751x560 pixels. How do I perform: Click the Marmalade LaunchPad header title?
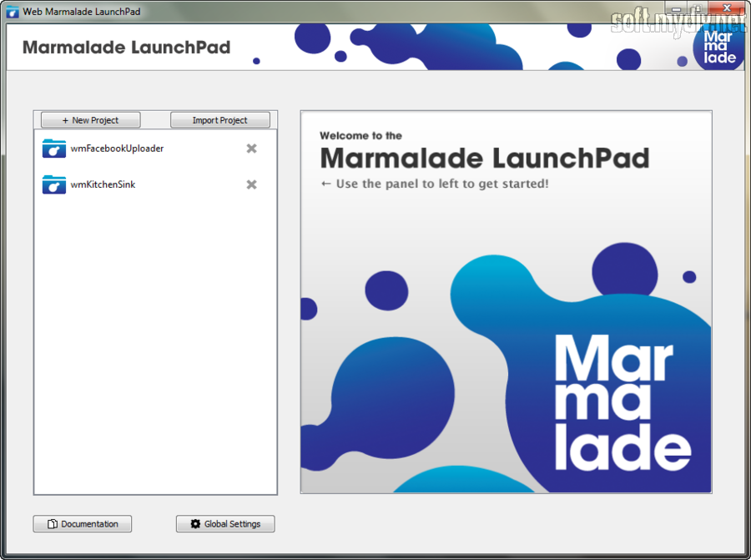(x=127, y=48)
